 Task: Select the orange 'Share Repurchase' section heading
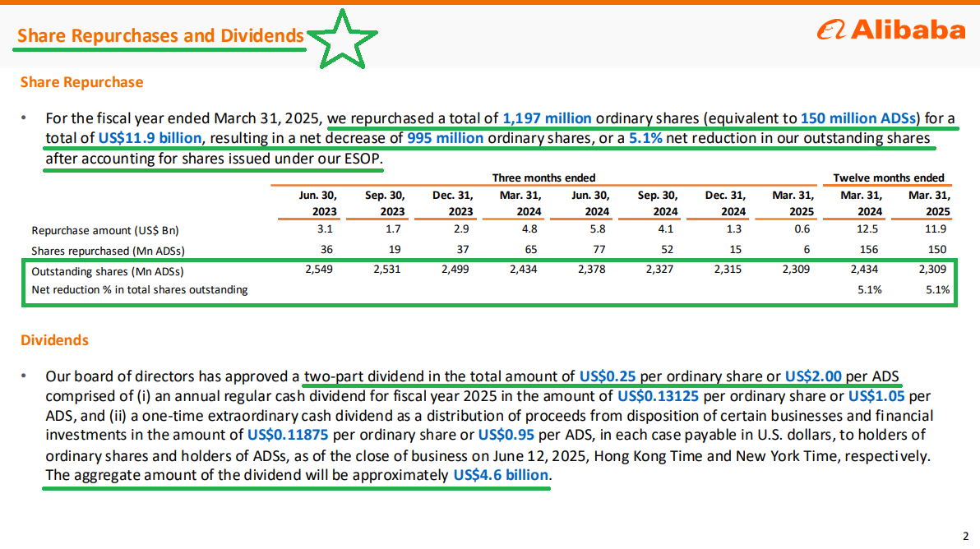pos(82,82)
